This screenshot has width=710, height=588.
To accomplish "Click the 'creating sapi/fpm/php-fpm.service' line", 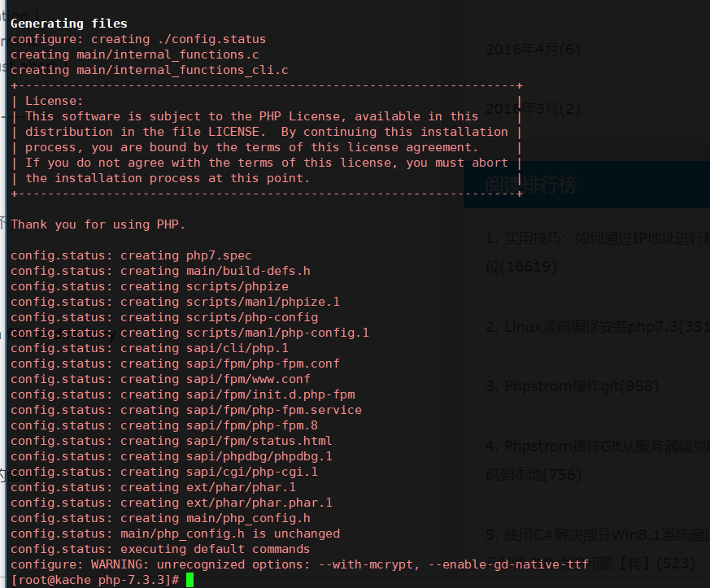I will pyautogui.click(x=186, y=410).
